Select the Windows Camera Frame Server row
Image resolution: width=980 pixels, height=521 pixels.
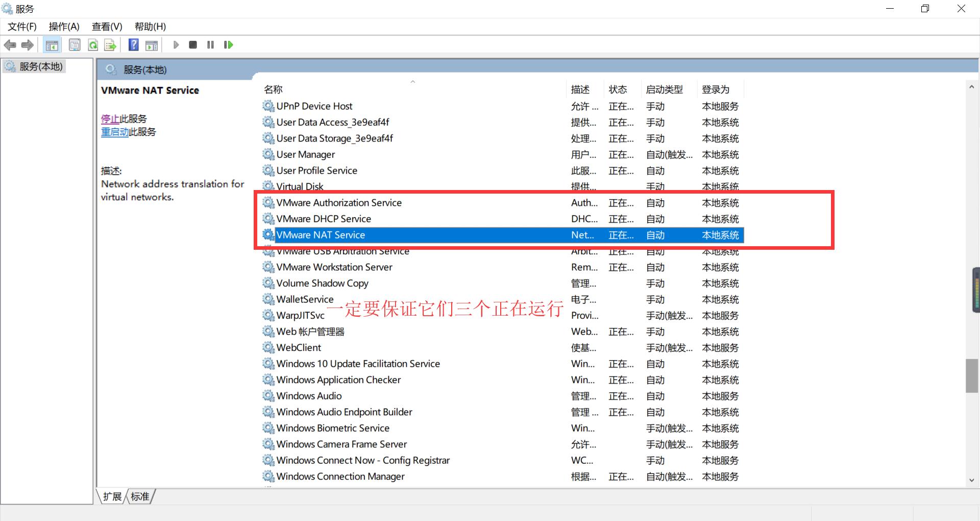point(503,444)
